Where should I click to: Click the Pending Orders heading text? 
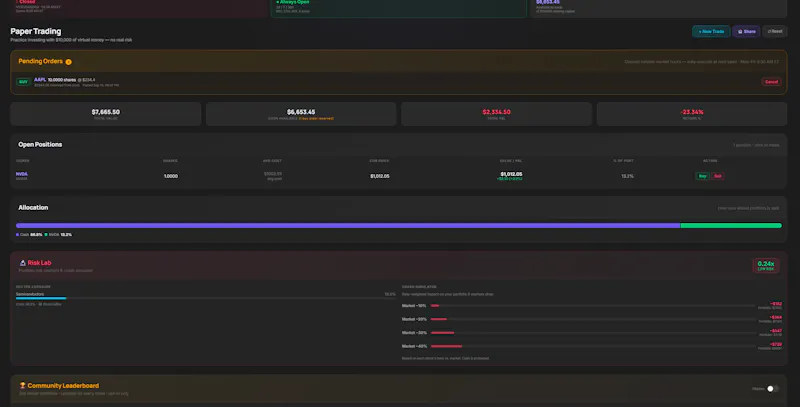40,61
